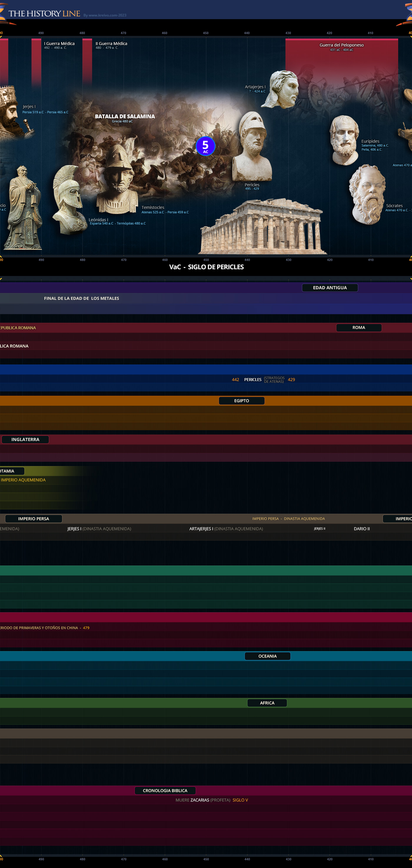Click year 430 on the top ruler

(x=288, y=33)
